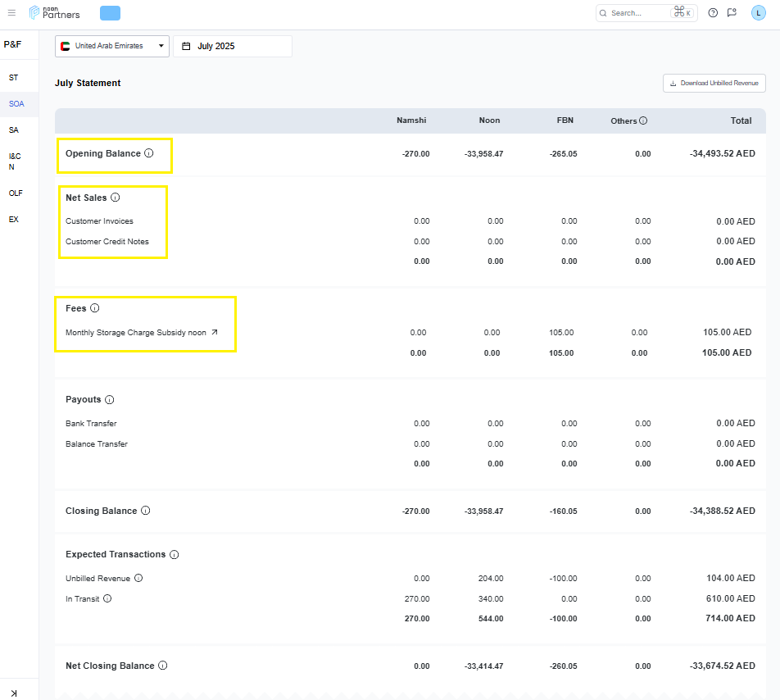Open the July 2025 month picker
This screenshot has height=700, width=780.
[x=233, y=46]
